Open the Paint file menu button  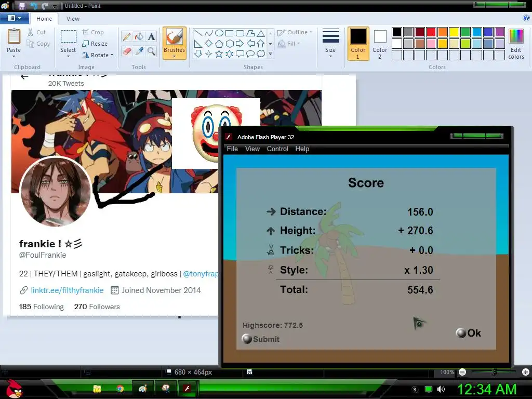coord(14,18)
